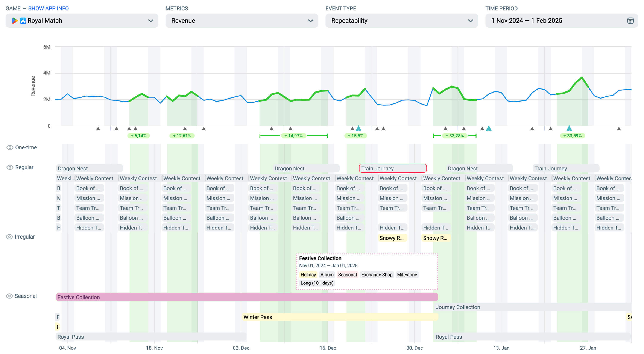This screenshot has width=644, height=354.
Task: Click the +14,97% uplift range label
Action: coord(293,136)
